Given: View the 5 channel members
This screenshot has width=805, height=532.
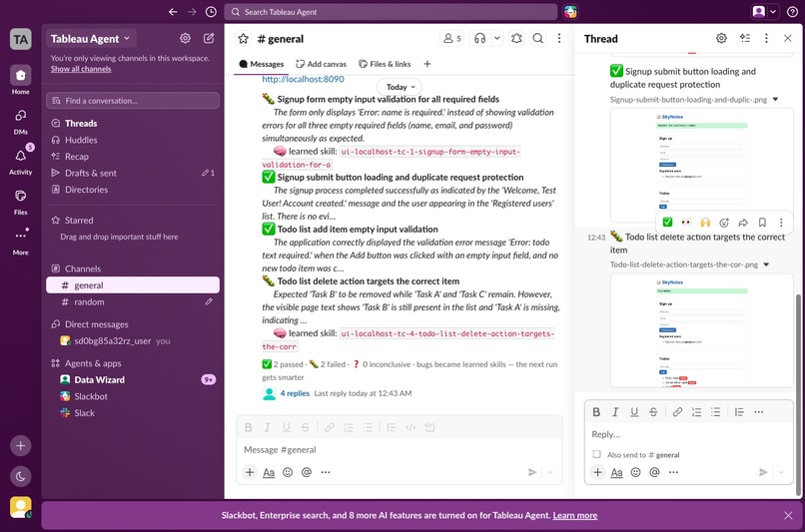Looking at the screenshot, I should pos(452,39).
